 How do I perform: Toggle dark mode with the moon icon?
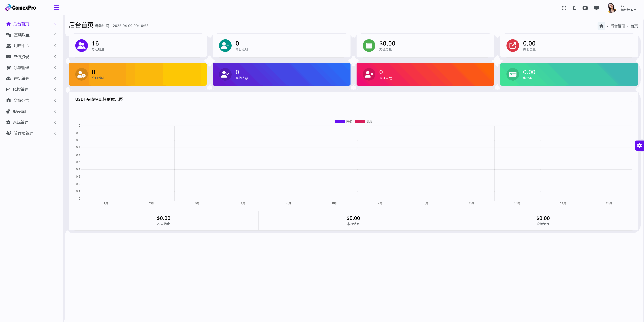pyautogui.click(x=574, y=8)
